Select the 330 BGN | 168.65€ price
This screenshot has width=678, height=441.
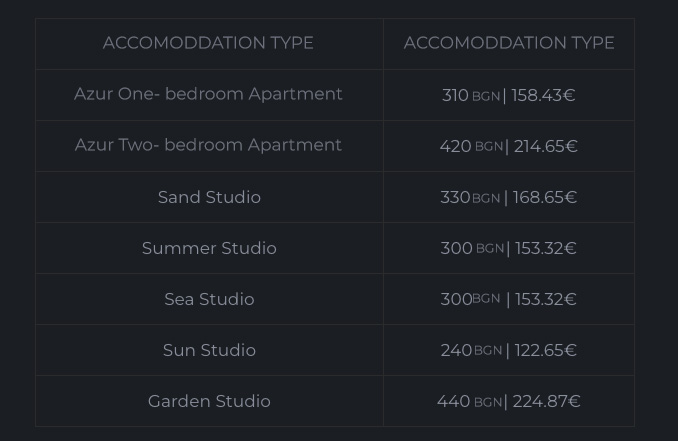(508, 197)
